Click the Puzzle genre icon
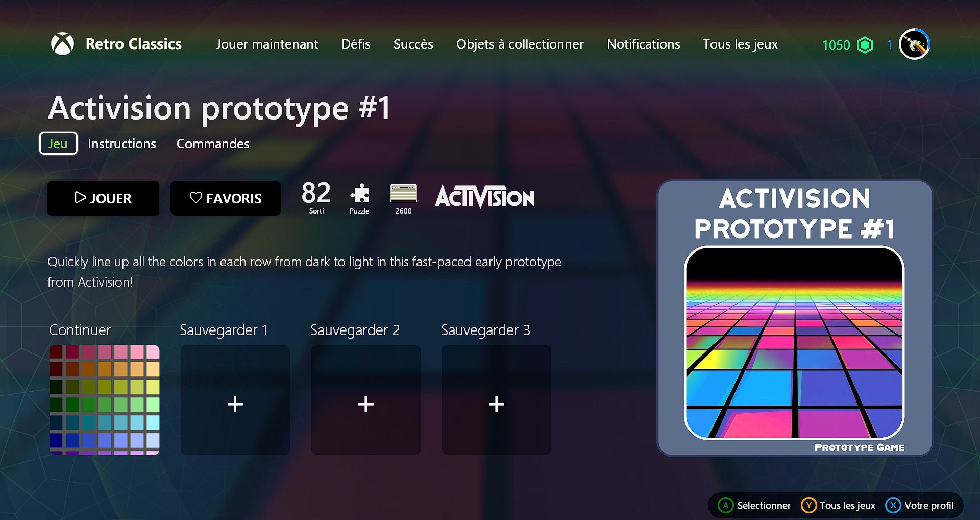The height and width of the screenshot is (520, 980). tap(359, 194)
